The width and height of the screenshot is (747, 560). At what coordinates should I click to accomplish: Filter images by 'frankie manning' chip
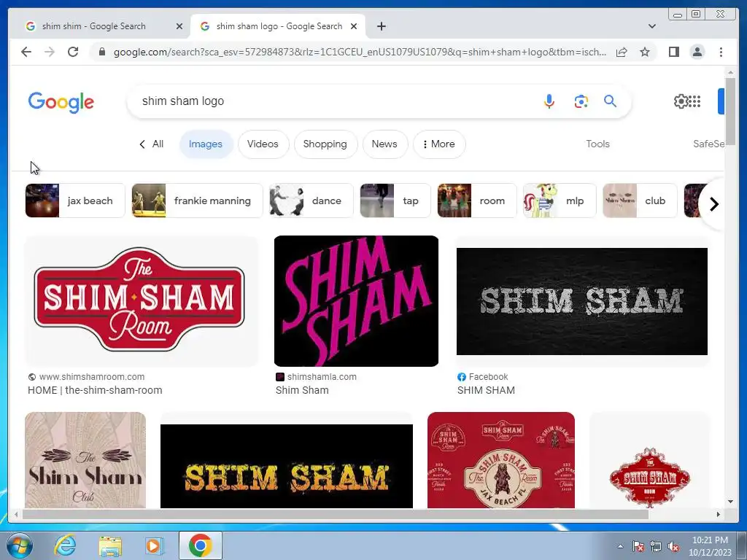coord(197,201)
